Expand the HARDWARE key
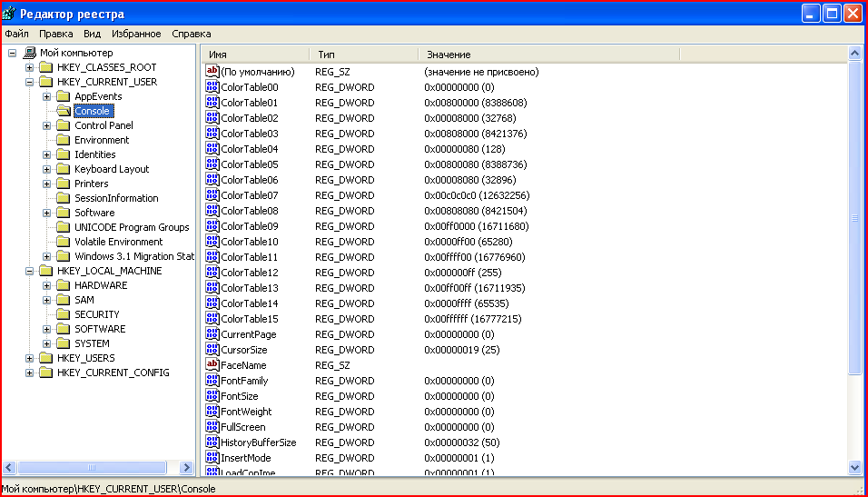 (x=47, y=285)
